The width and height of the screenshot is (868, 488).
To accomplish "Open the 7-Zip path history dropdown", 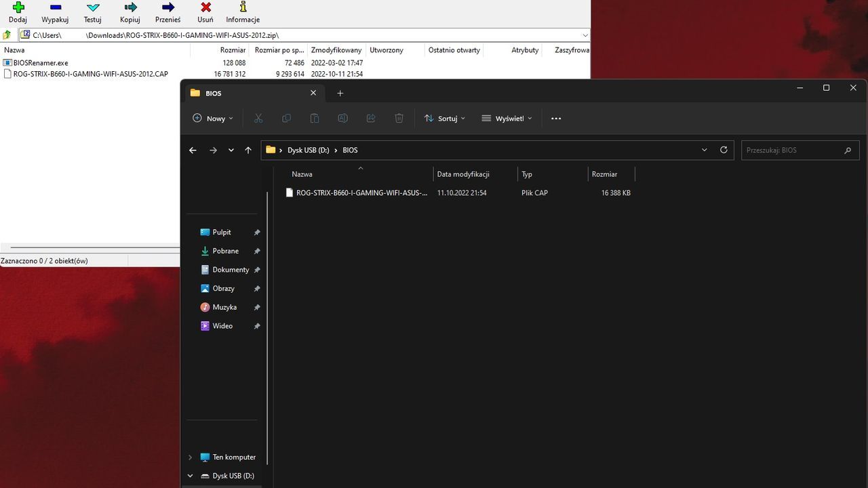I will click(585, 35).
